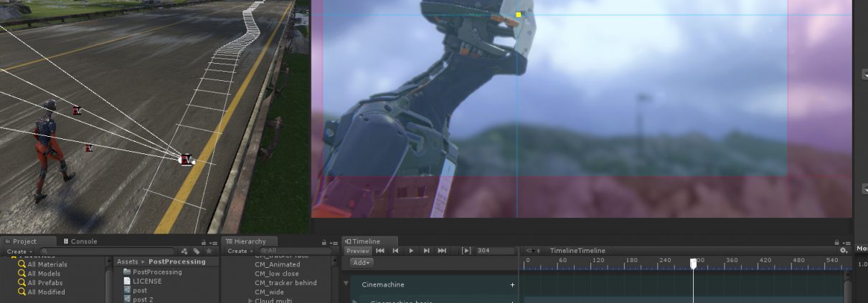The height and width of the screenshot is (303, 868).
Task: Click the Project search field
Action: (x=108, y=251)
